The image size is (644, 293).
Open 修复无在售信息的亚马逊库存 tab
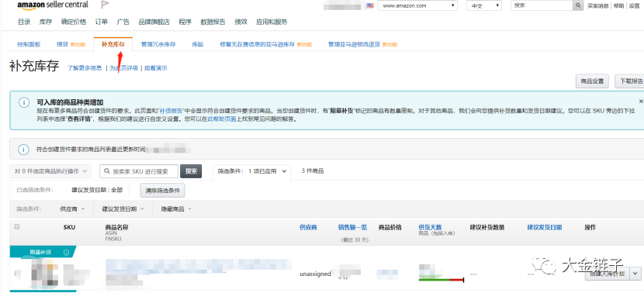point(265,44)
